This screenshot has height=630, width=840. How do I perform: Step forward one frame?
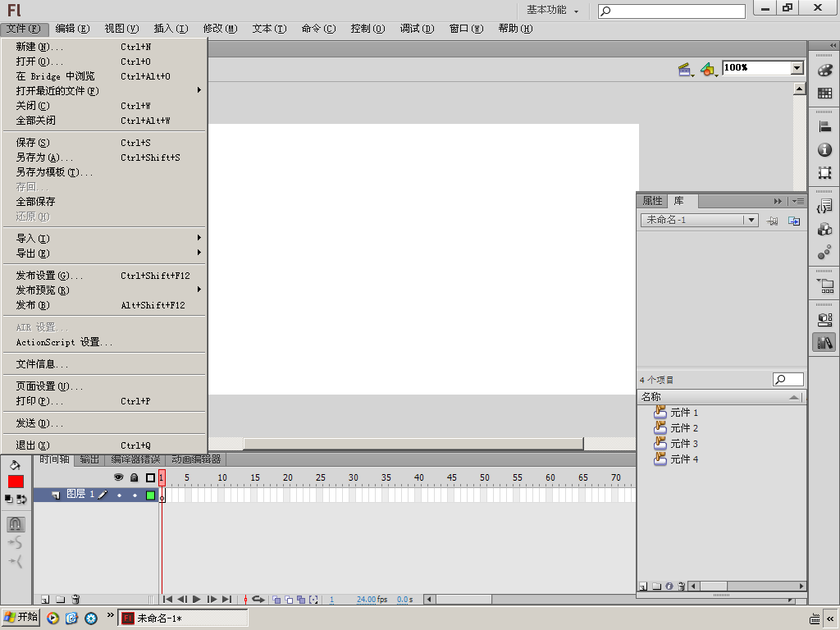212,600
